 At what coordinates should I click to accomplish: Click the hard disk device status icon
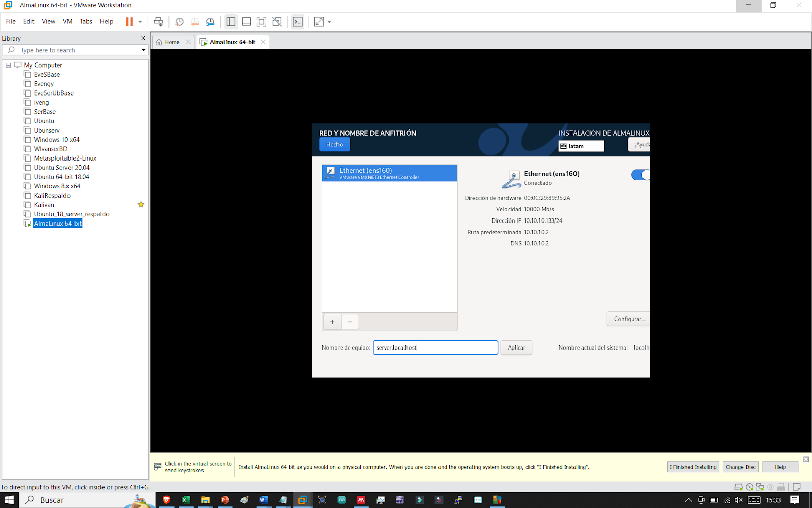click(739, 487)
